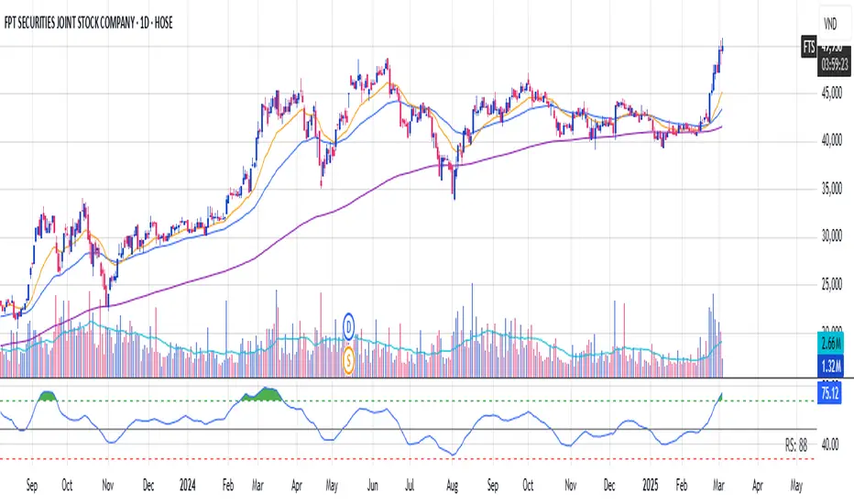Click the Aug label on the time axis
Screen dimensions: 854x504
click(454, 480)
